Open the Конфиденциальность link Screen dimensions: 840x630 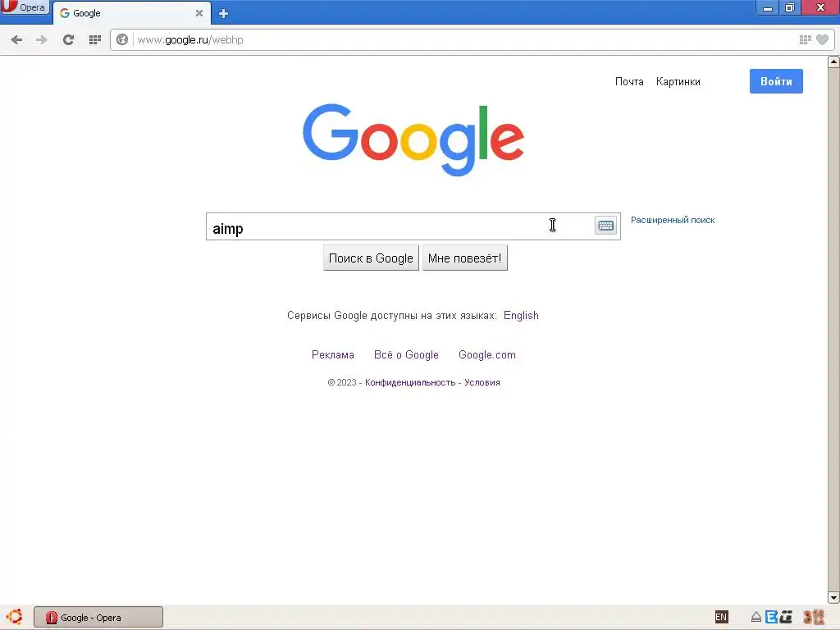[410, 382]
